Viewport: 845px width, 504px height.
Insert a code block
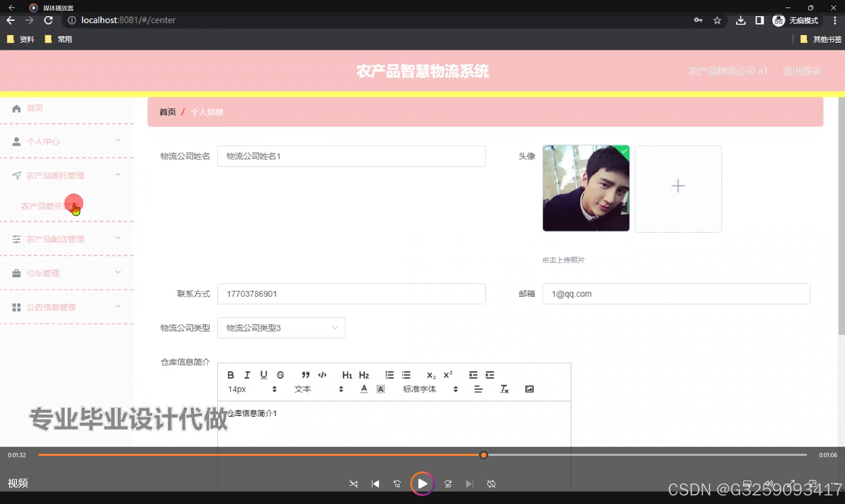click(x=322, y=375)
